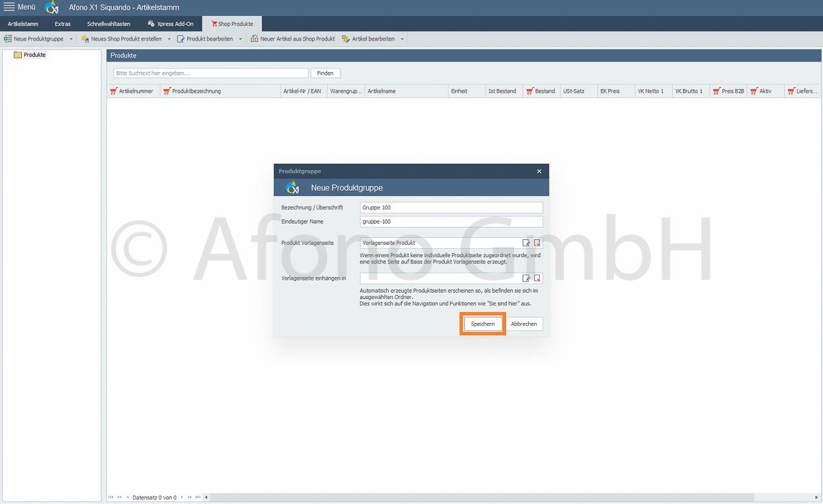This screenshot has height=504, width=823.
Task: Click the Afono logo in title bar
Action: 52,8
